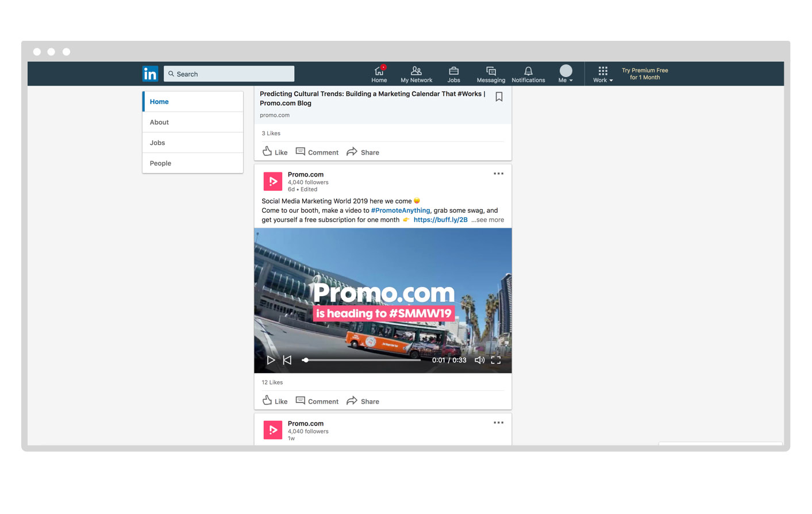Select About in the left sidebar
812x514 pixels.
(160, 122)
